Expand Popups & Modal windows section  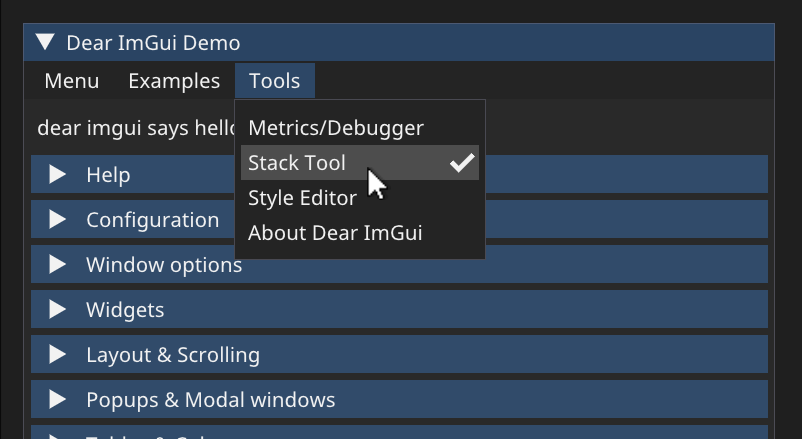point(399,400)
